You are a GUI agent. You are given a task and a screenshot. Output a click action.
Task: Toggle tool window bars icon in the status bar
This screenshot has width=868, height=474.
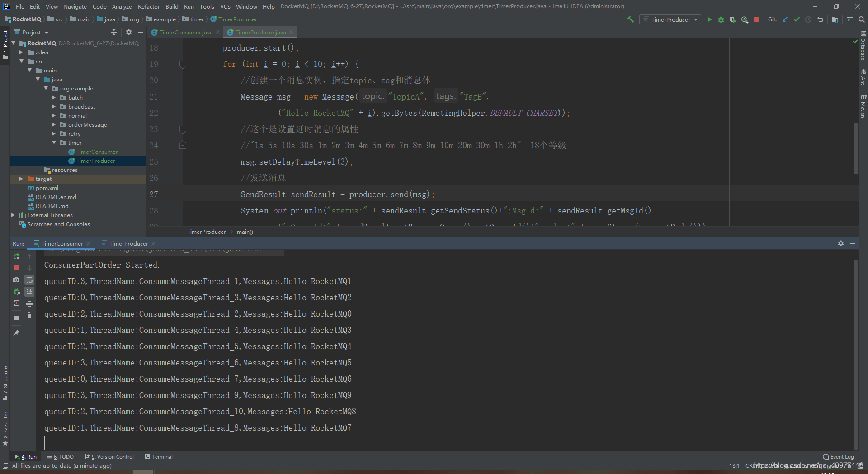[x=5, y=465]
